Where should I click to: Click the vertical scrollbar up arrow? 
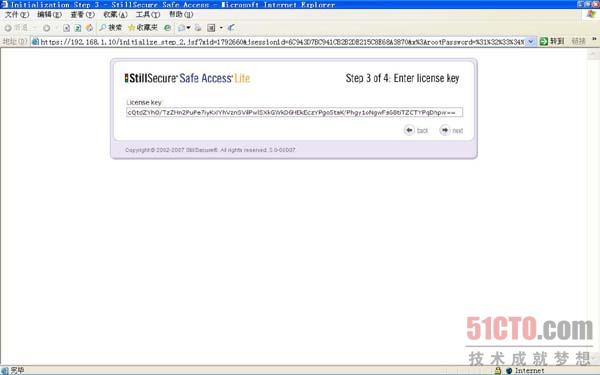(593, 54)
